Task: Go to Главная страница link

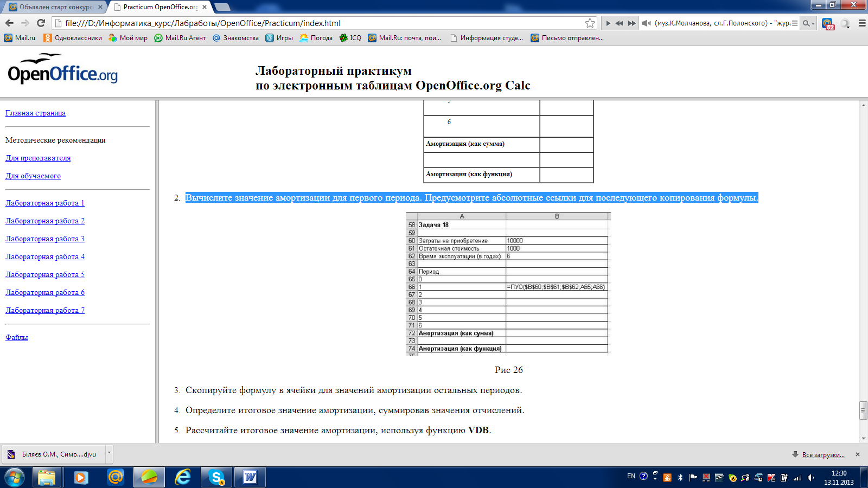Action: (35, 113)
